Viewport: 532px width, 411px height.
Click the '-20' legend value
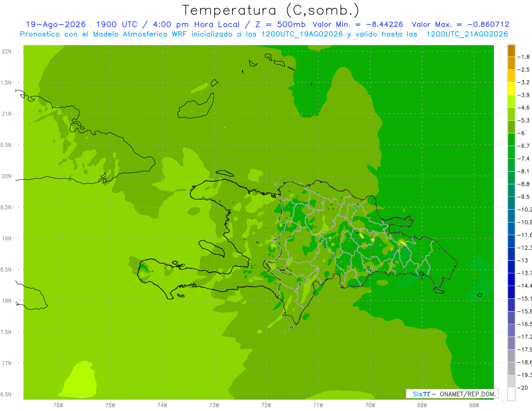pyautogui.click(x=523, y=388)
